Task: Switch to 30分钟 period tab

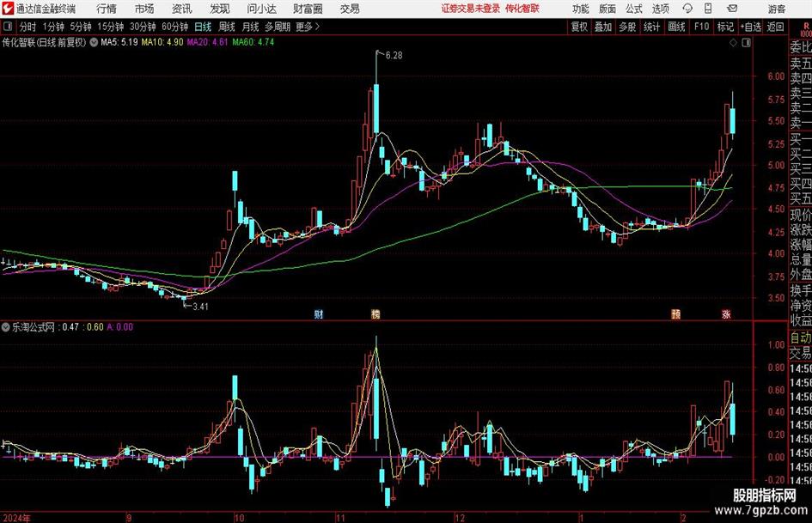Action: [143, 27]
